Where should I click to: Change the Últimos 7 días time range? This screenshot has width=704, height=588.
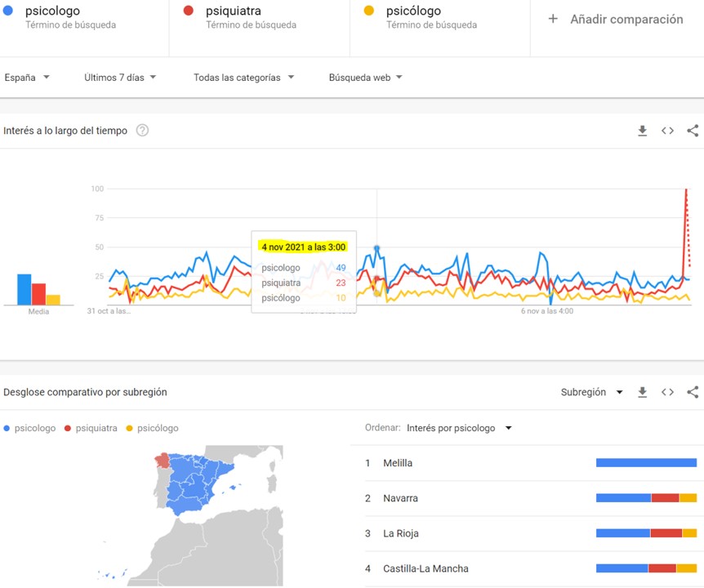tap(120, 78)
